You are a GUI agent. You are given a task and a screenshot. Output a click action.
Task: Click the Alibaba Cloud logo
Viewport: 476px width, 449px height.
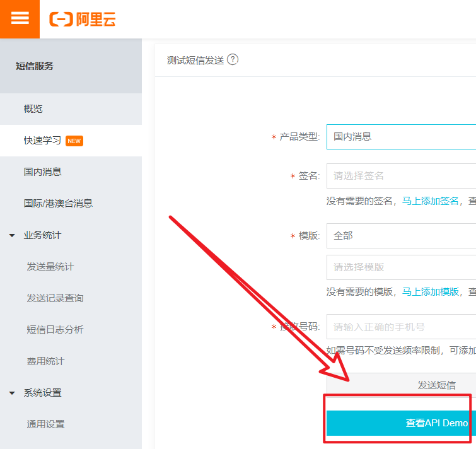click(x=83, y=19)
